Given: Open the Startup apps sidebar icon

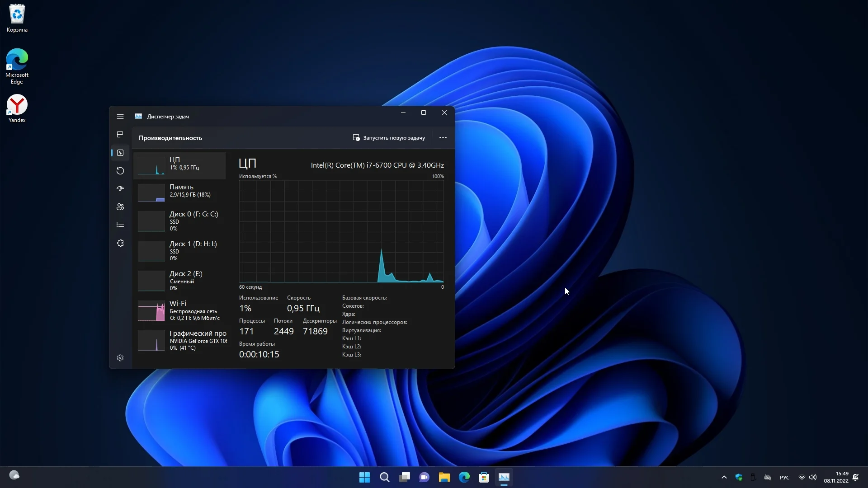Looking at the screenshot, I should 120,189.
